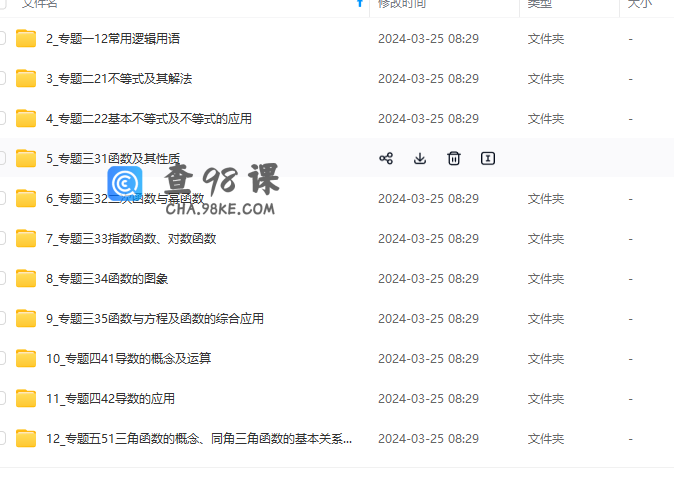Click folder icon of 4_专题二22基本不等式及不等式的应用
The height and width of the screenshot is (481, 674).
(x=26, y=118)
